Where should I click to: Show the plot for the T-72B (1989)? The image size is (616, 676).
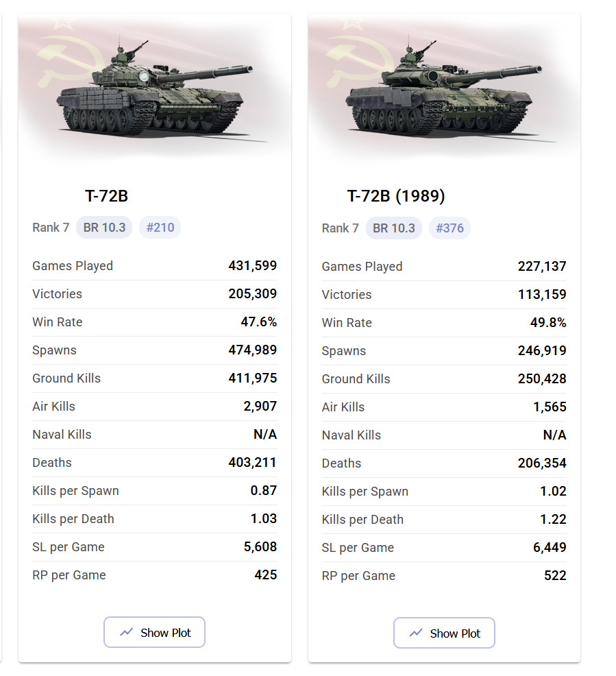click(444, 633)
